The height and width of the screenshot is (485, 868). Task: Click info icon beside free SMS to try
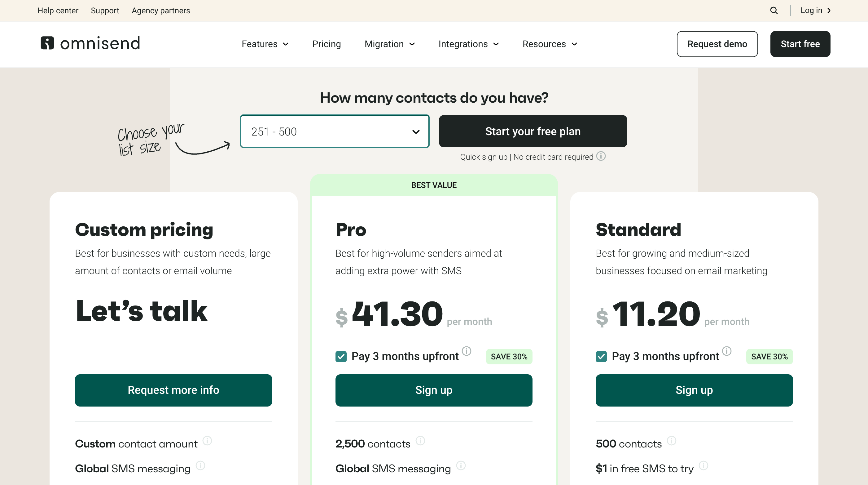click(704, 465)
